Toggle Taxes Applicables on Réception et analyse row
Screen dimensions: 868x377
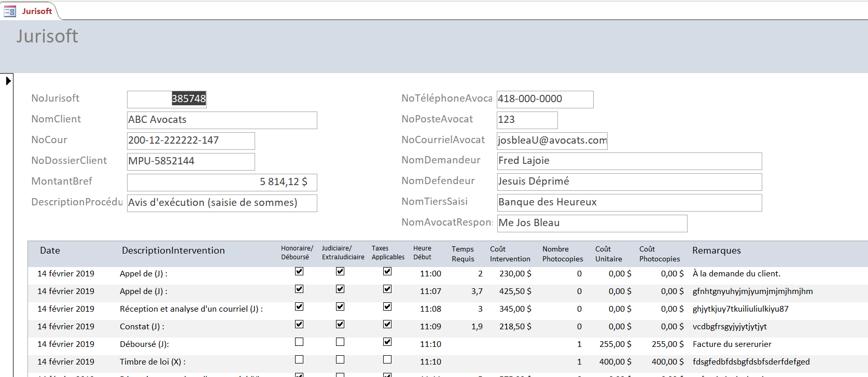click(387, 306)
